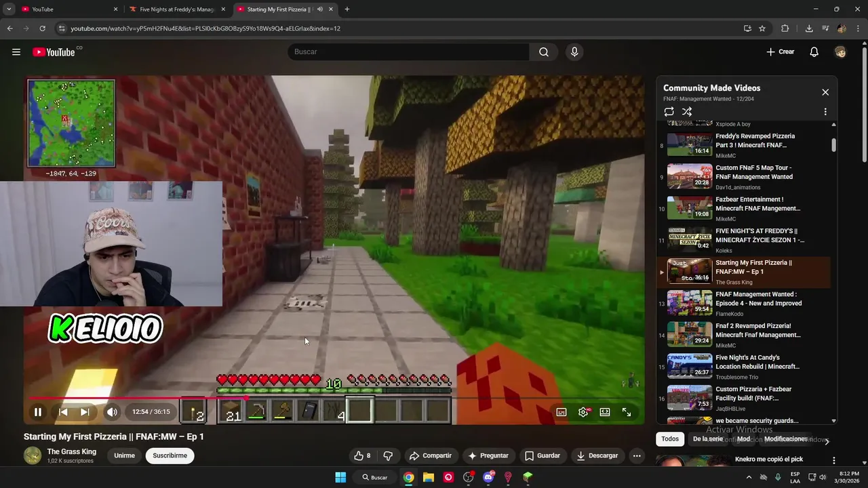868x488 pixels.
Task: Open YouTube notifications bell
Action: [814, 52]
